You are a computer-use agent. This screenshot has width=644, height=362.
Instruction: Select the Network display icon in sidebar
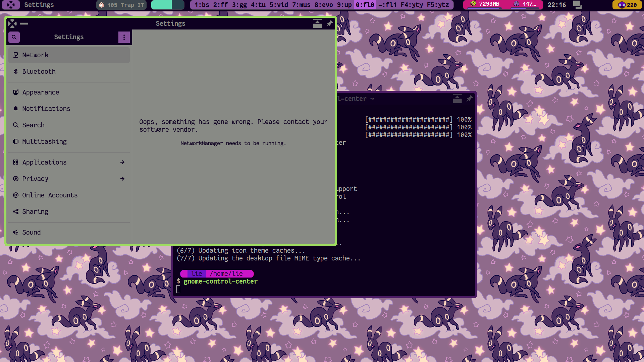coord(15,55)
